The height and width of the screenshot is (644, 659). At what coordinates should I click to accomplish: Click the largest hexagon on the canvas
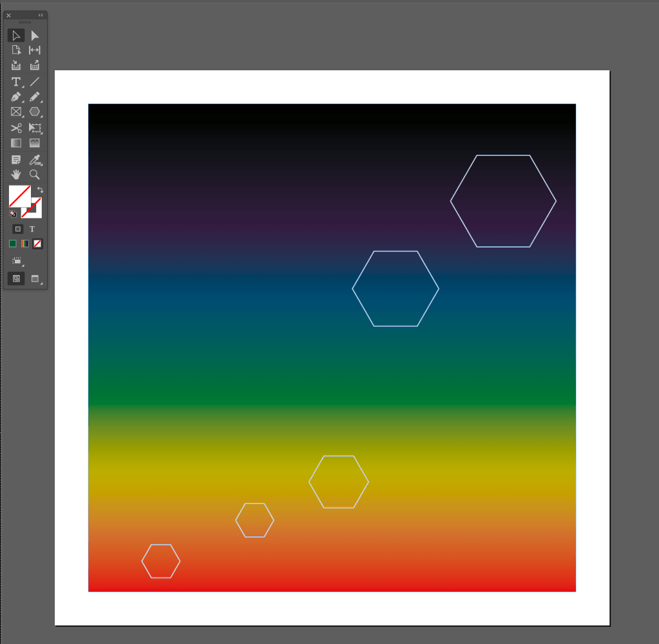coord(503,156)
